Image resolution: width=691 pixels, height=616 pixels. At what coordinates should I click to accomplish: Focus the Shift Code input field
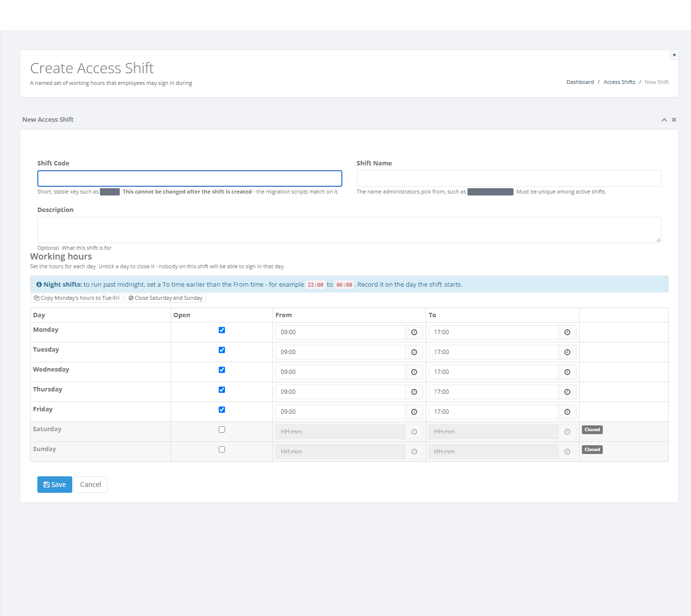coord(190,178)
